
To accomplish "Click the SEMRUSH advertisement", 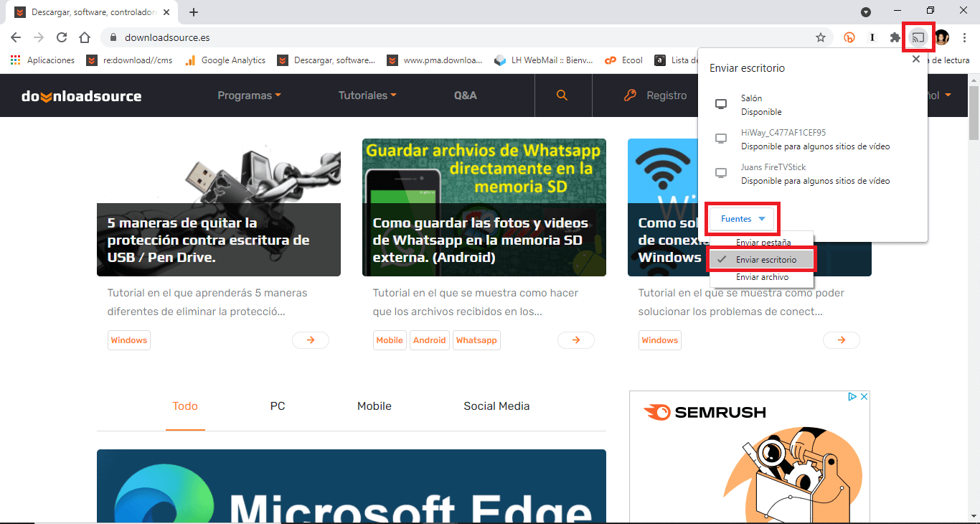I will click(x=750, y=457).
